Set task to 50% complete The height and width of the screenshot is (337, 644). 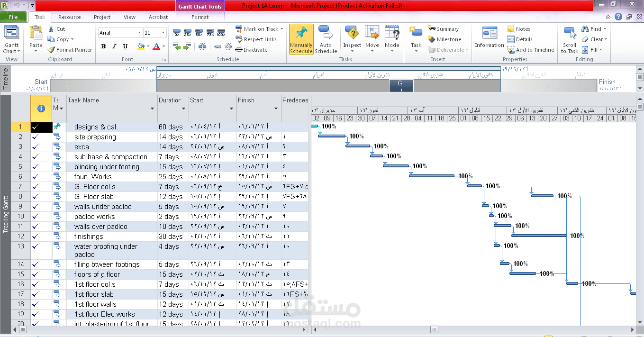pyautogui.click(x=199, y=33)
